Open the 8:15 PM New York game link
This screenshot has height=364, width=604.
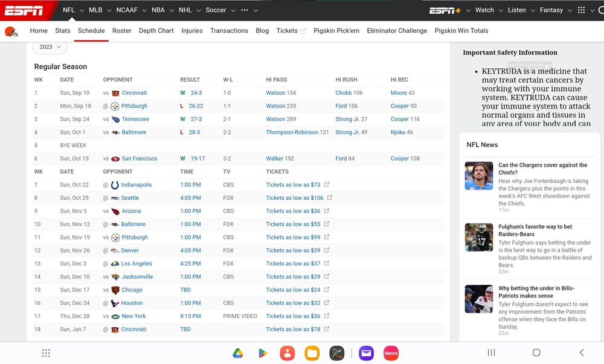tap(190, 316)
